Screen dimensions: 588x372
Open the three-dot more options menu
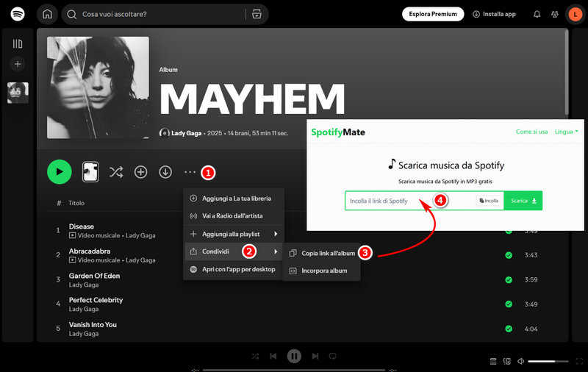coord(190,172)
